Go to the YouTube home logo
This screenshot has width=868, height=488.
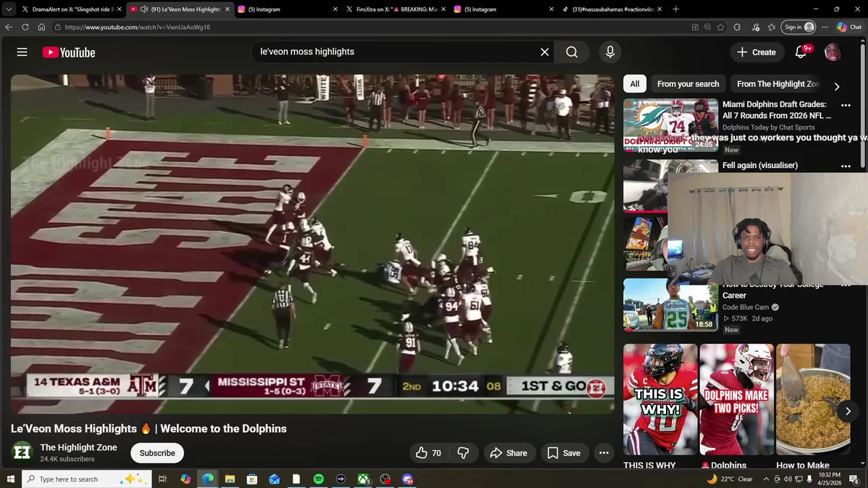click(68, 52)
